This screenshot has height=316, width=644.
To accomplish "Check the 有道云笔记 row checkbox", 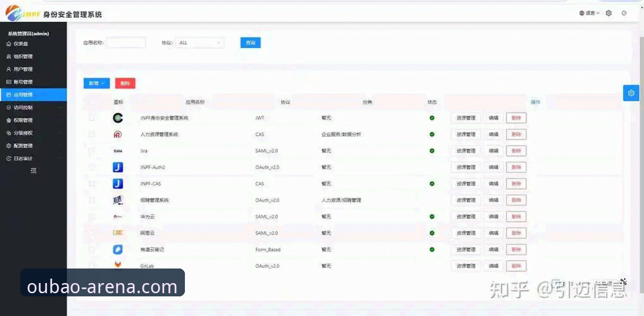I will click(92, 250).
